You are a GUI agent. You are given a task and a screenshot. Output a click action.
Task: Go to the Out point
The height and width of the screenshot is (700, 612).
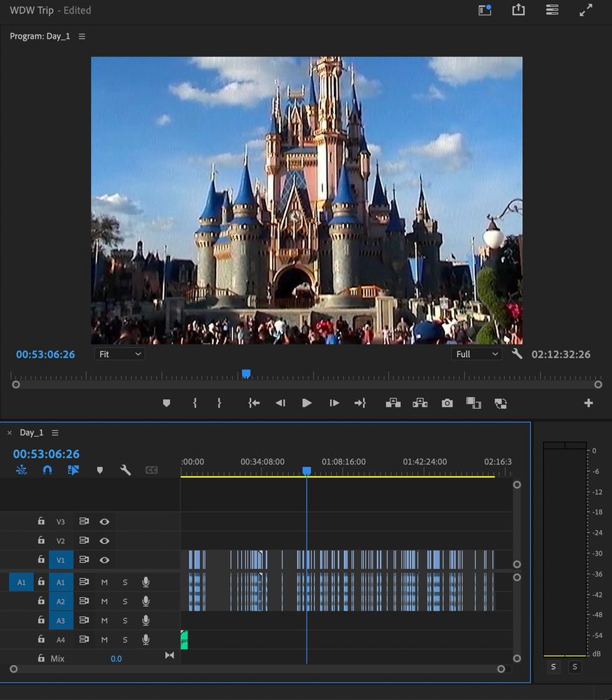click(x=360, y=403)
